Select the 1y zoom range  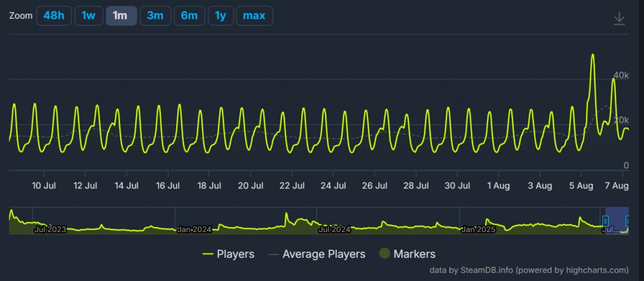221,16
